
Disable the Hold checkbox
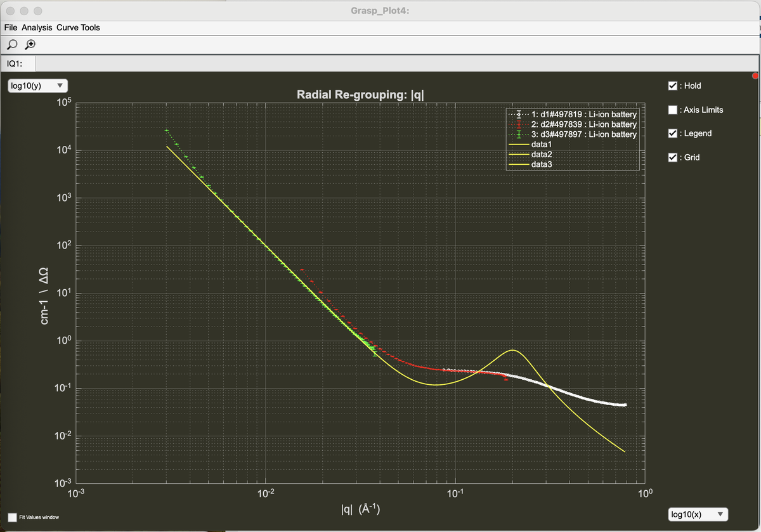click(x=673, y=86)
